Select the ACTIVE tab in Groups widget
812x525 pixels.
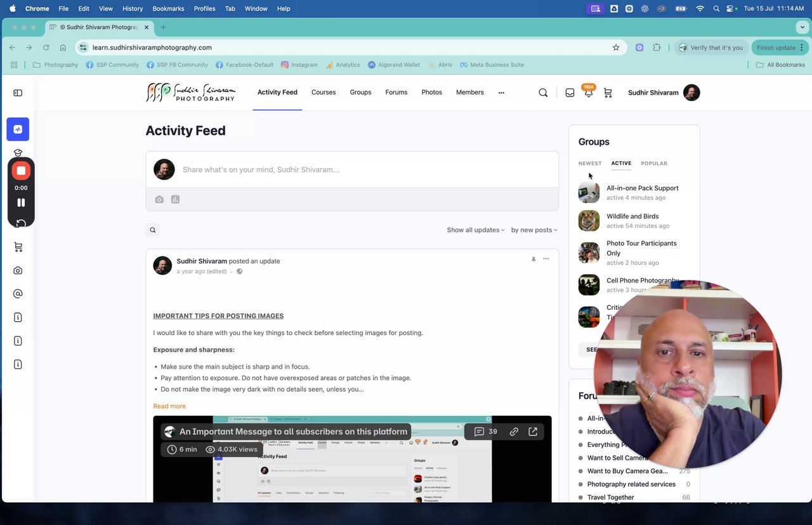tap(621, 163)
